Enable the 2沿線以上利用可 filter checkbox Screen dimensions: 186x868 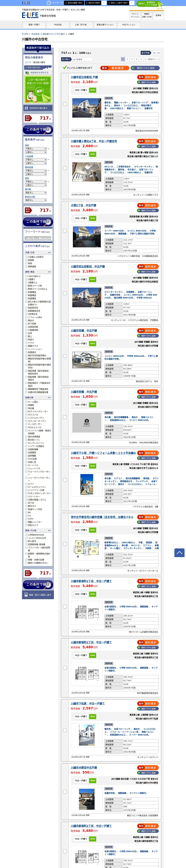[26, 257]
